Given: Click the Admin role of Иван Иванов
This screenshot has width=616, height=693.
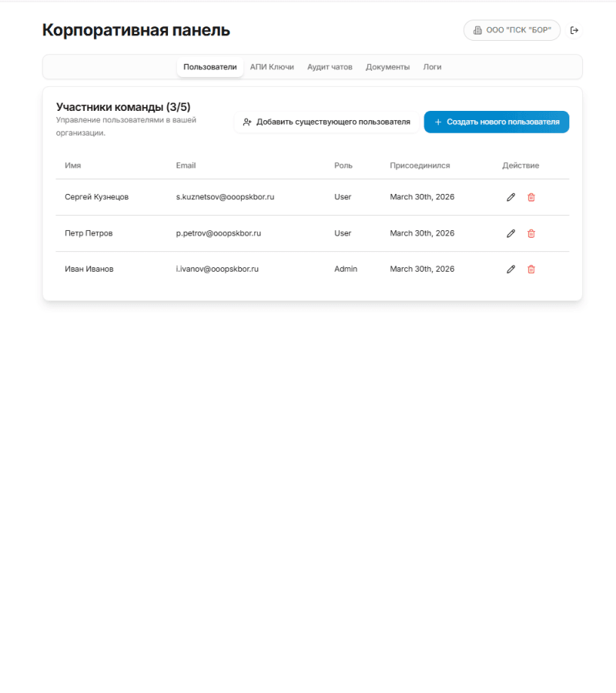Looking at the screenshot, I should [346, 269].
